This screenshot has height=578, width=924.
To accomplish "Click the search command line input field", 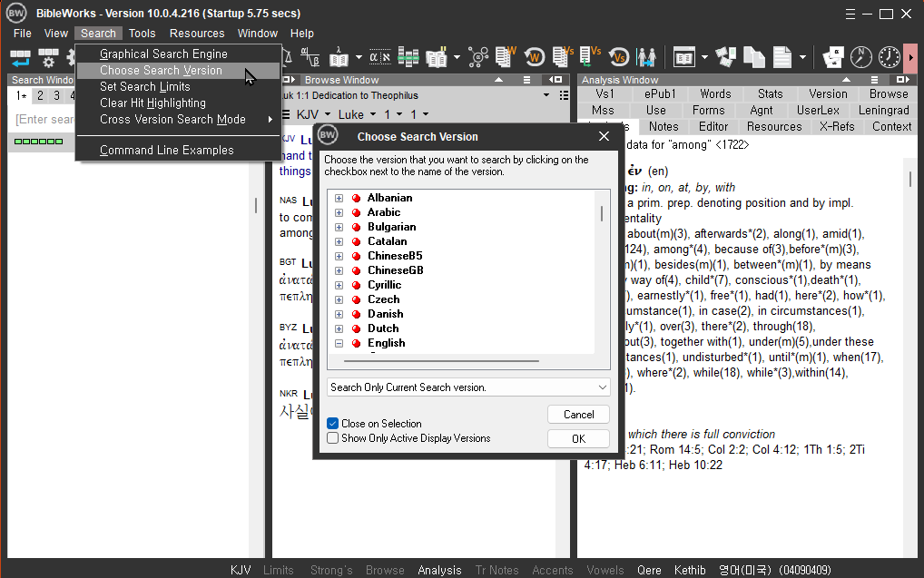I will point(44,120).
